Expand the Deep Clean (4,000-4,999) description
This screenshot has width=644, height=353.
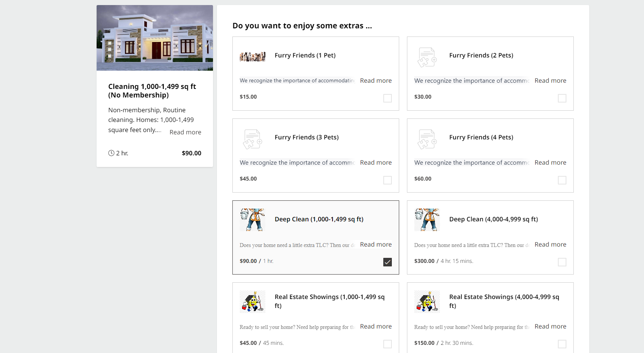click(550, 244)
